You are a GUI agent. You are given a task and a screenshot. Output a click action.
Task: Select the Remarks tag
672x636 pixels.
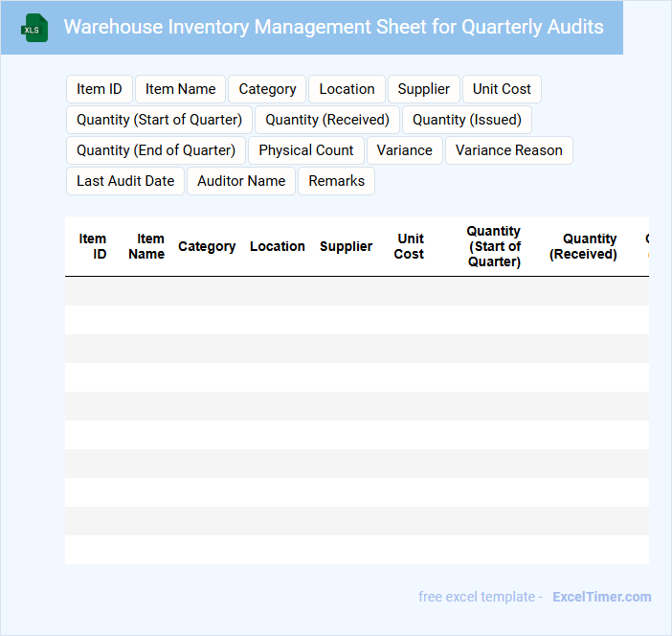click(336, 181)
